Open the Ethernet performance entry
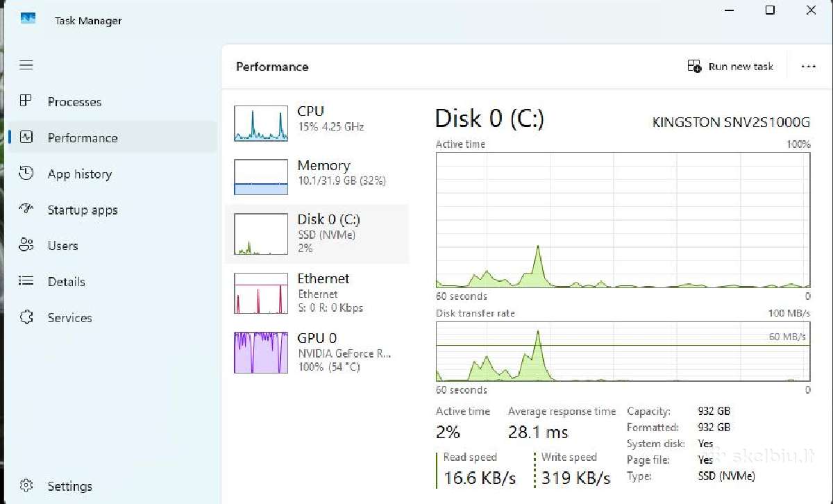Screen dimensions: 833x504 point(317,293)
